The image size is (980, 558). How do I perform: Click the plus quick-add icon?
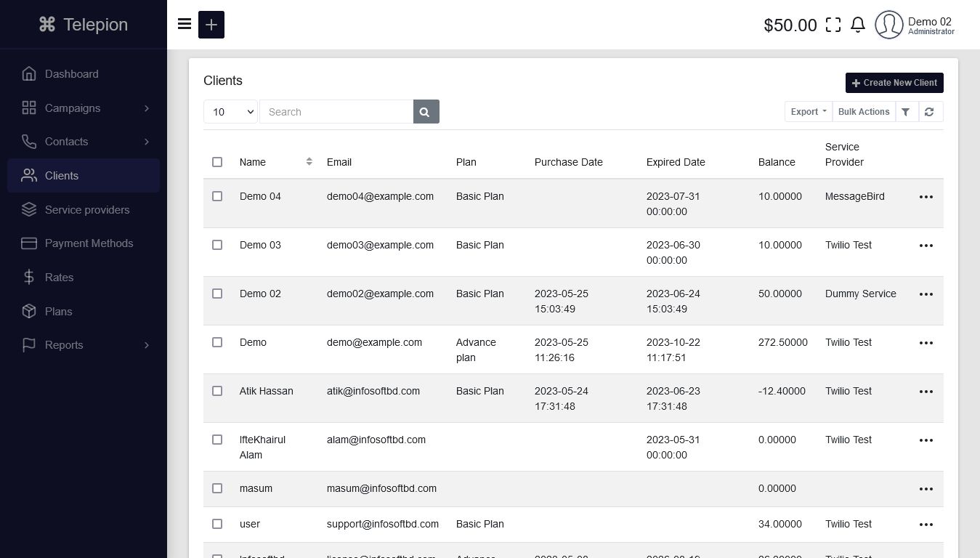coord(211,25)
